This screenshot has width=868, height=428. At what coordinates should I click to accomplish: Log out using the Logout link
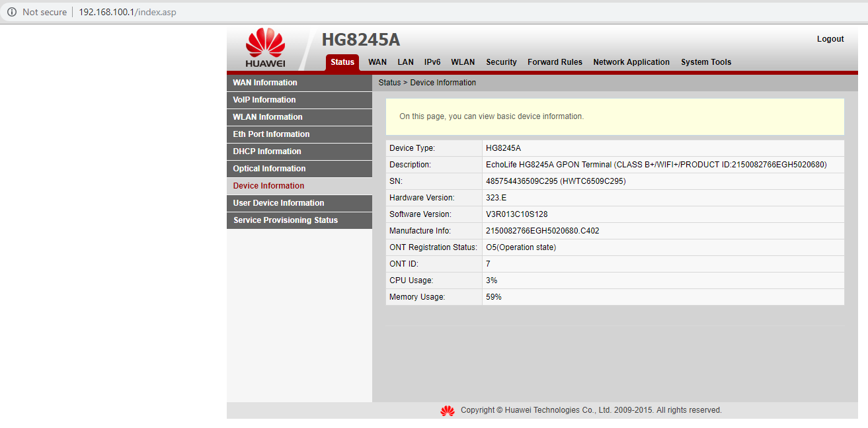point(830,39)
